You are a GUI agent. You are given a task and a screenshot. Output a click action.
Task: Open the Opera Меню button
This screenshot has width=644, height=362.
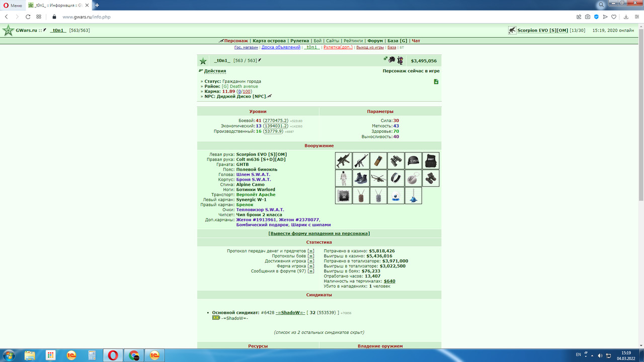click(12, 5)
